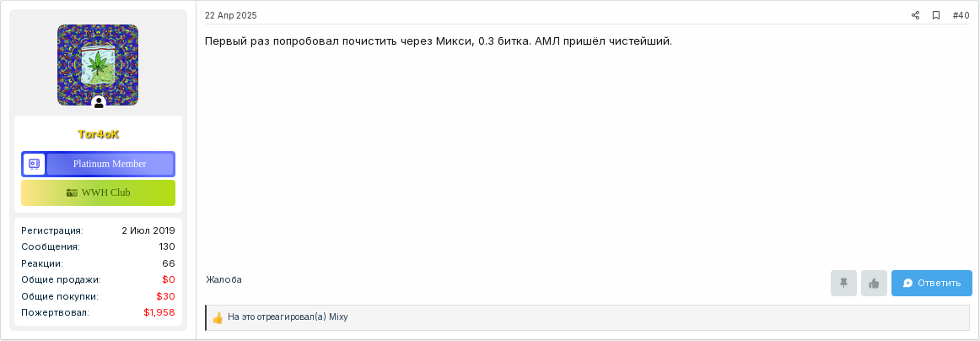Click the thumbs-up like button
Viewport: 980px width, 341px height.
coord(874,284)
